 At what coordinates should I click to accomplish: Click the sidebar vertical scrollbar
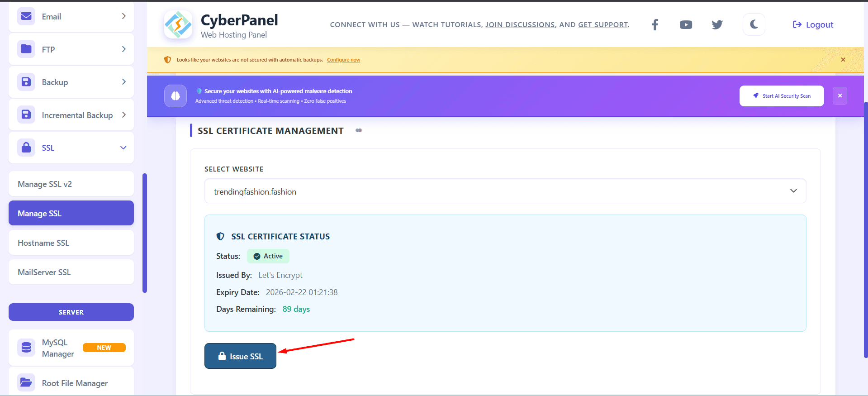[145, 233]
